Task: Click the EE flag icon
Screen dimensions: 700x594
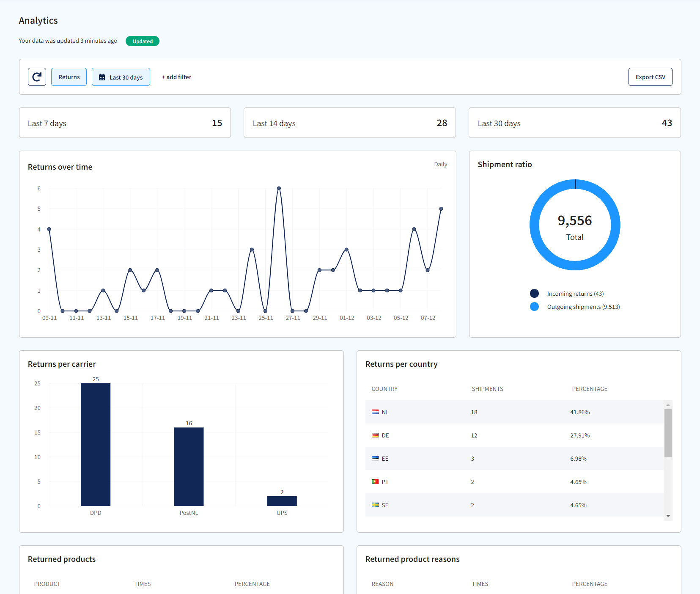Action: pyautogui.click(x=375, y=458)
